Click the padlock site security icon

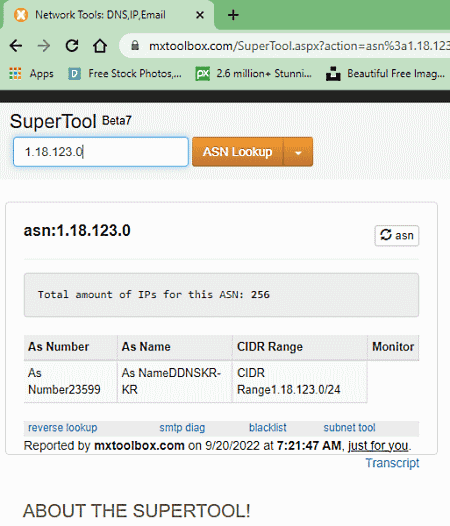(135, 46)
